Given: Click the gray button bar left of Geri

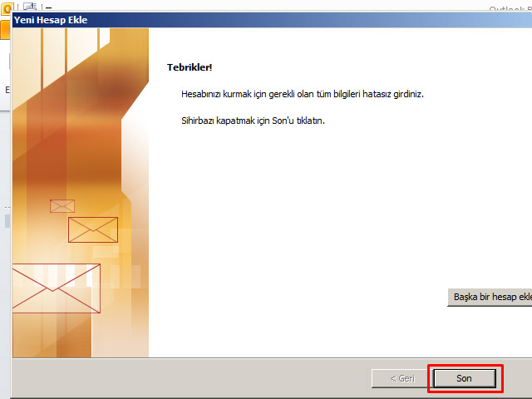Looking at the screenshot, I should click(191, 378).
